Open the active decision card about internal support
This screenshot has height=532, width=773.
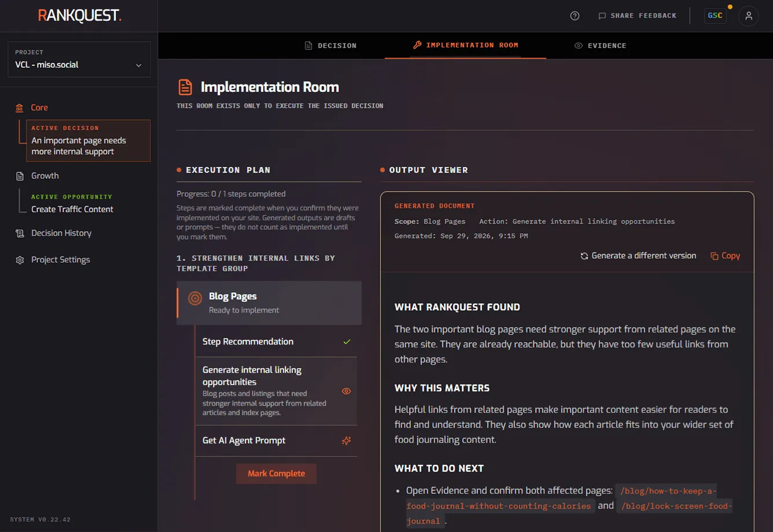88,141
